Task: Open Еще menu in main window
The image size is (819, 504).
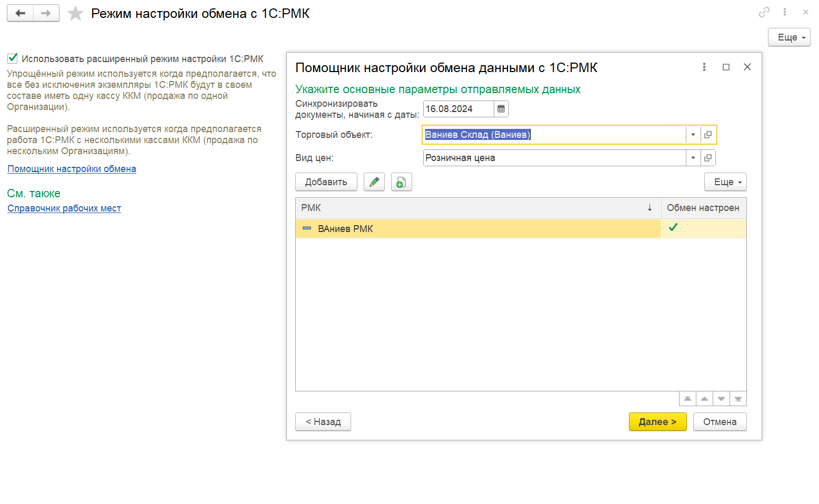Action: coord(789,37)
